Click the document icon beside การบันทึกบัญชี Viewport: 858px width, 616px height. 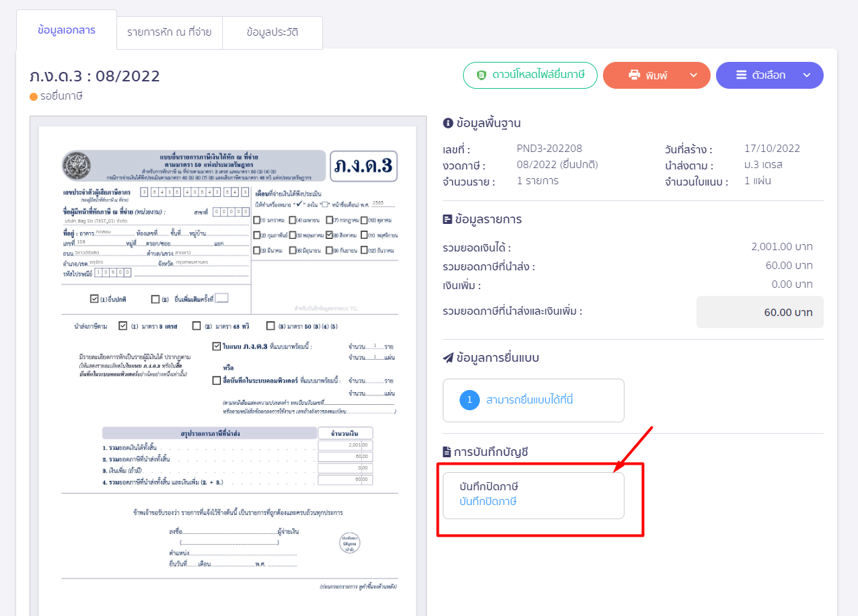[447, 452]
